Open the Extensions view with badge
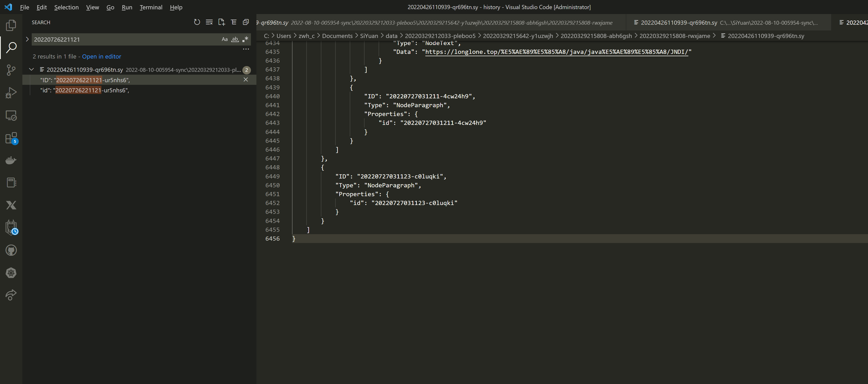Screen dimensions: 868x384 11,138
